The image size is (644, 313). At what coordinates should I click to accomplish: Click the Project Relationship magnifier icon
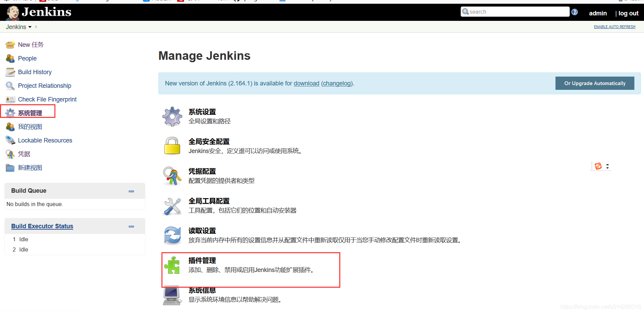click(10, 86)
